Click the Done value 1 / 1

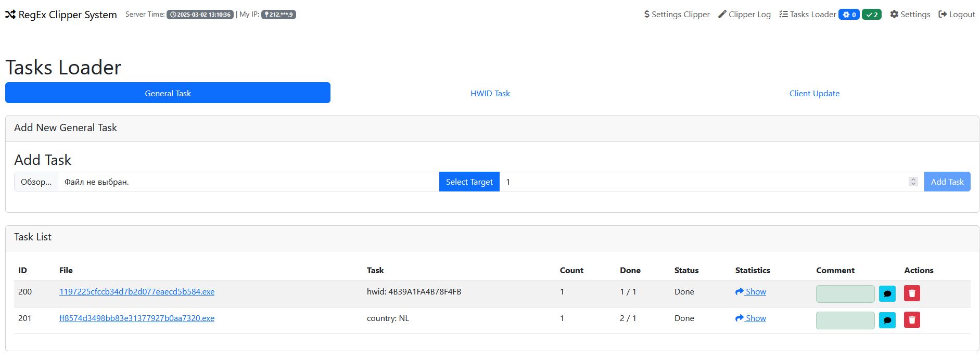tap(628, 292)
